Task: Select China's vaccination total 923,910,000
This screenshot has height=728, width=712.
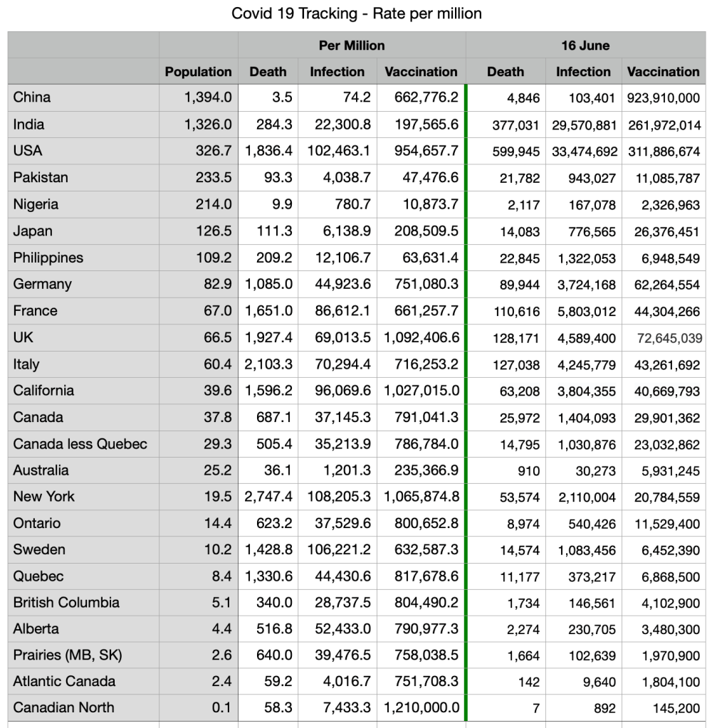Action: 664,98
